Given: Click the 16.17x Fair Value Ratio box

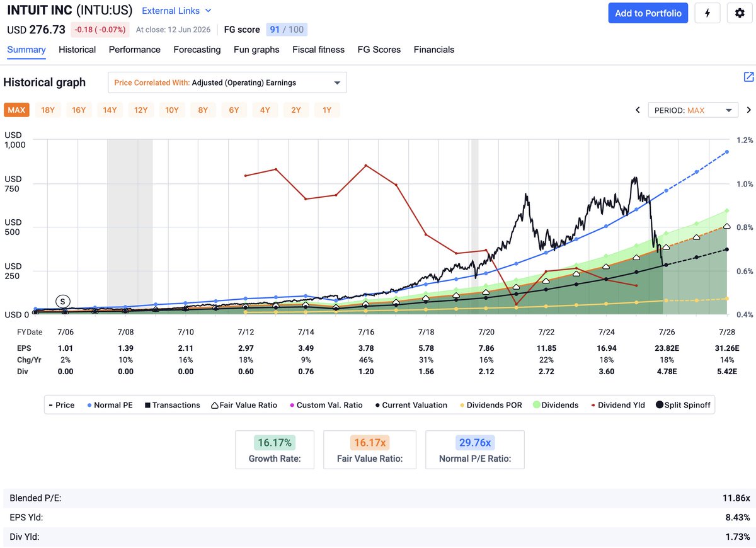Looking at the screenshot, I should (370, 450).
